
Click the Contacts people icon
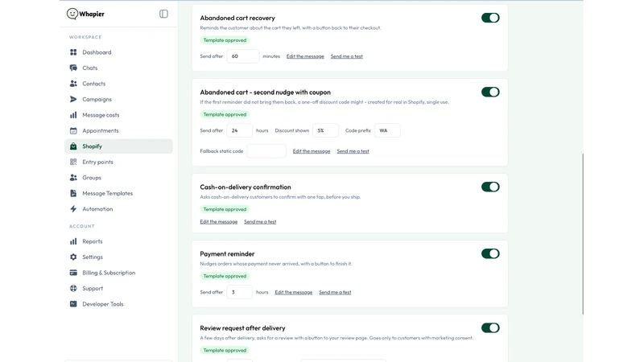click(x=73, y=84)
